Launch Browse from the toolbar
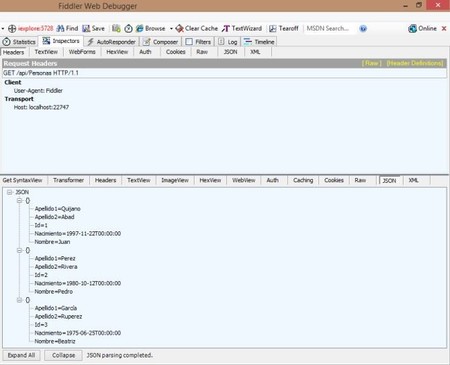Screen dimensions: 450x365 click(x=150, y=29)
